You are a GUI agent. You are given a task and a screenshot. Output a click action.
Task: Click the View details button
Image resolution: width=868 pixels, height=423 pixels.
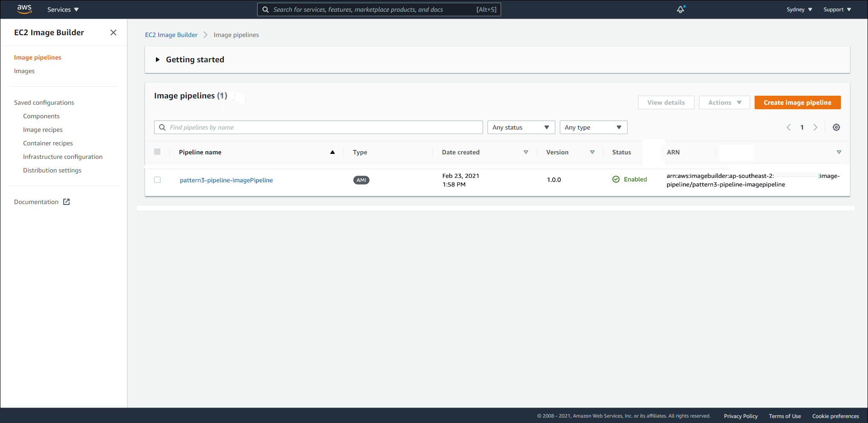(666, 102)
